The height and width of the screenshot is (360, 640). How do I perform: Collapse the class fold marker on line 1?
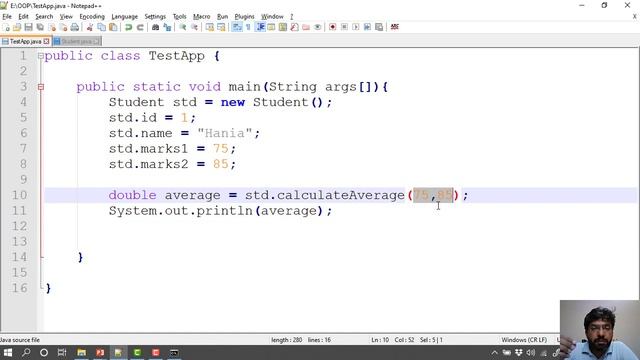point(40,56)
